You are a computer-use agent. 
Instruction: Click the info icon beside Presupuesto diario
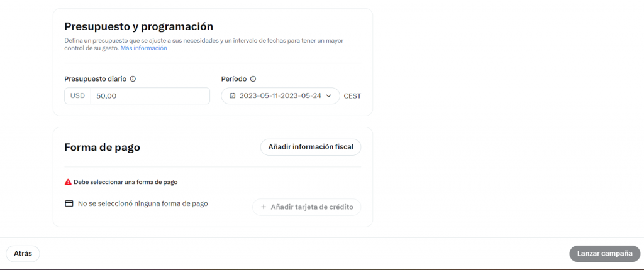(x=133, y=79)
